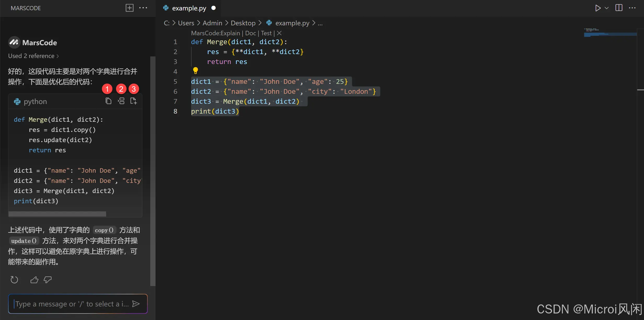Viewport: 644px width, 320px height.
Task: Click the thumbs down feedback icon
Action: [x=48, y=280]
